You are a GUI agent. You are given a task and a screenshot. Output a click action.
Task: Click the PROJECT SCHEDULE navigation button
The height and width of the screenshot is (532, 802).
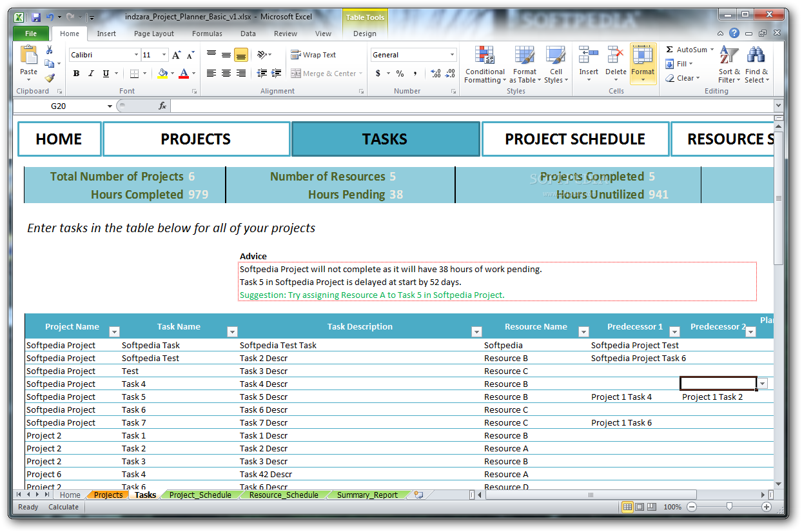click(575, 139)
